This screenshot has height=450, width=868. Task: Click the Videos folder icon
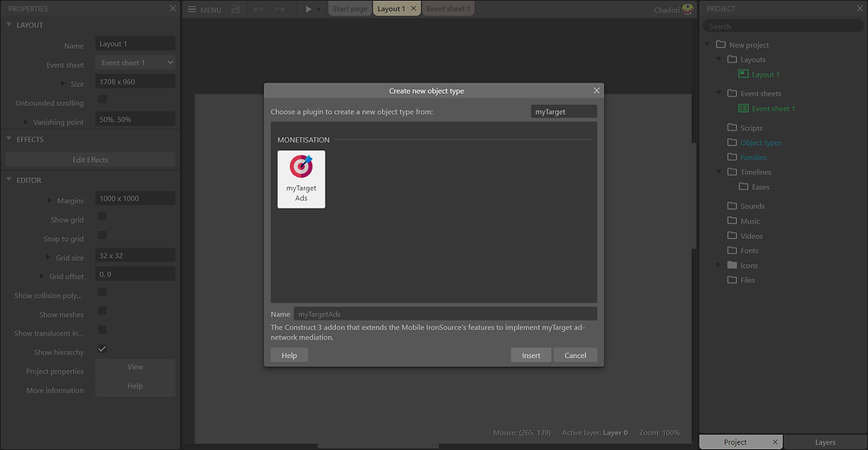point(732,235)
